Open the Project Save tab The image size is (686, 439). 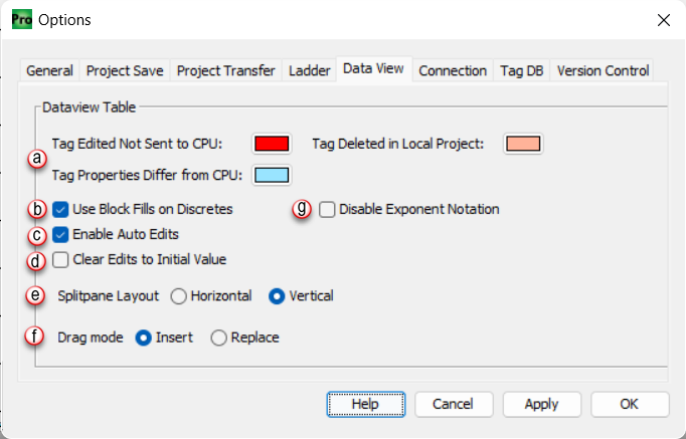(125, 71)
